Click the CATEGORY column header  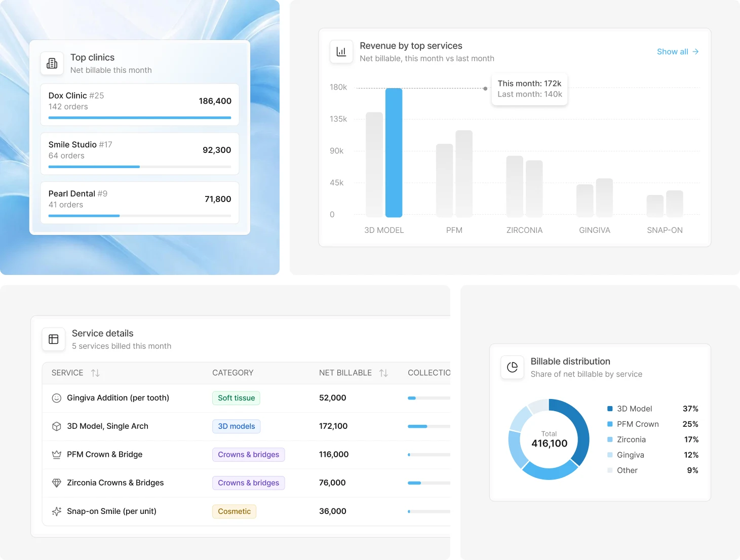(233, 373)
